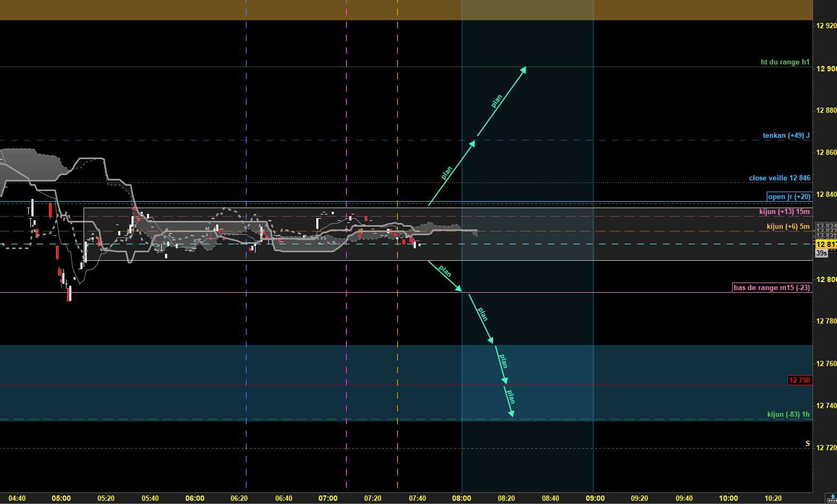The width and height of the screenshot is (837, 504).
Task: Click 10:00 on the time axis
Action: 728,498
